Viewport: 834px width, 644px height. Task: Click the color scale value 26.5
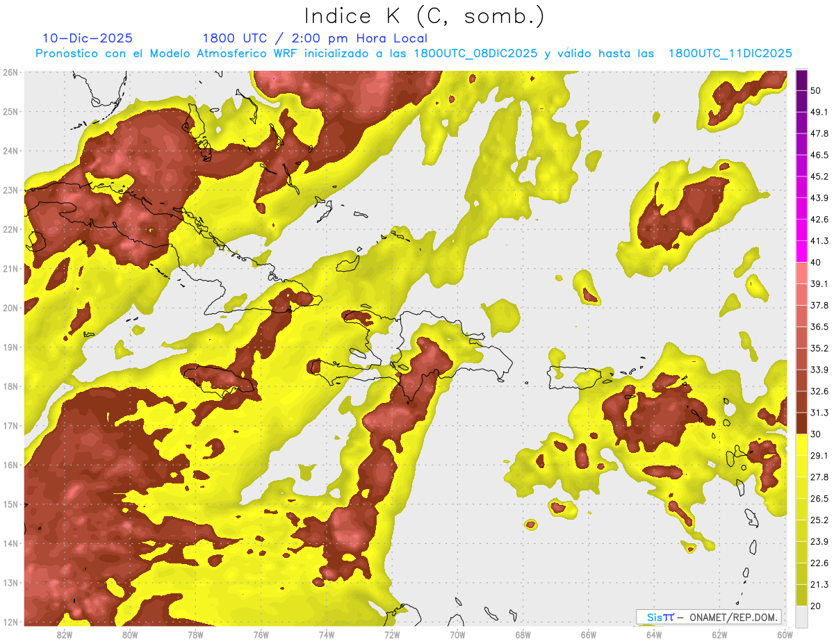pos(819,499)
